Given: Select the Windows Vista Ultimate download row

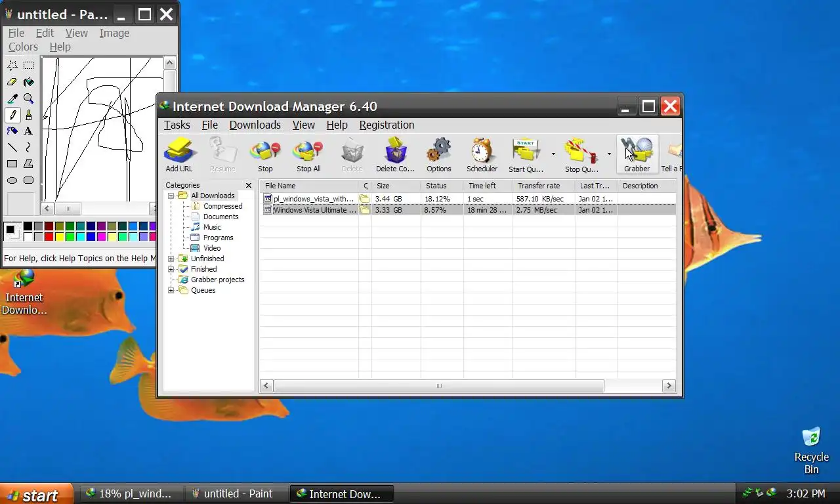Looking at the screenshot, I should [x=467, y=210].
